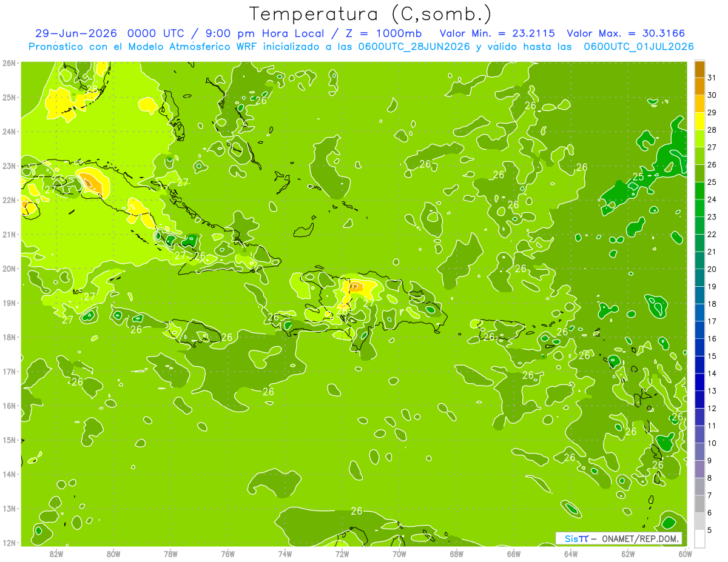Pick the colorbar swatch between 29 and 30

tap(699, 104)
